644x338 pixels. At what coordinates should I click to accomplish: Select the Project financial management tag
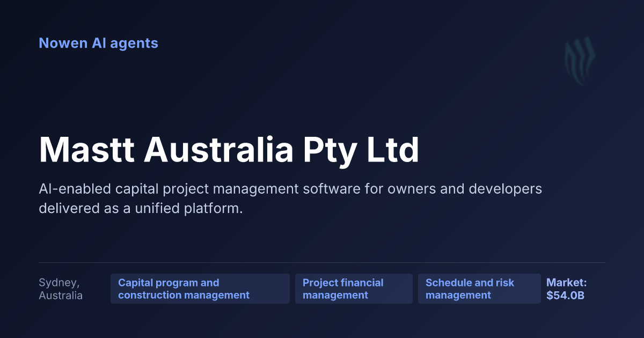click(x=354, y=289)
